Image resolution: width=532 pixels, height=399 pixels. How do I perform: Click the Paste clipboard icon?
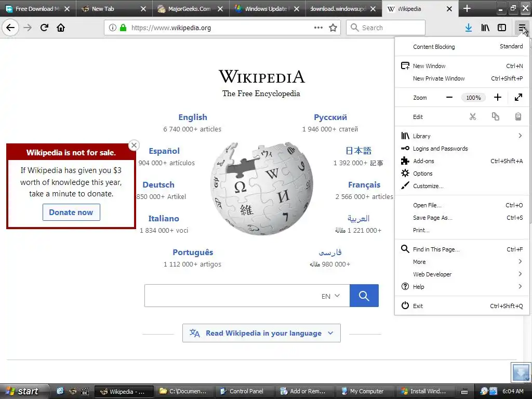click(518, 117)
